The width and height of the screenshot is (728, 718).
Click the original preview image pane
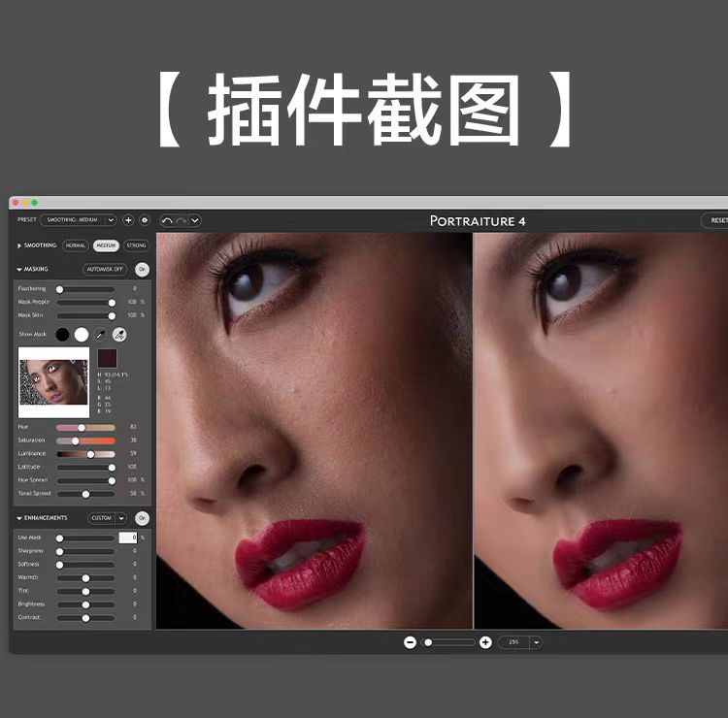tap(314, 431)
